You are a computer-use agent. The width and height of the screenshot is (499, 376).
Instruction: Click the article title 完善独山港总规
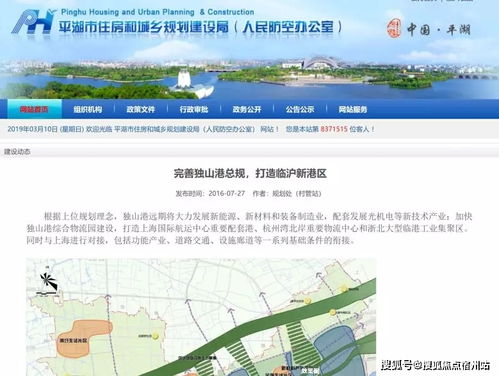[x=250, y=173]
